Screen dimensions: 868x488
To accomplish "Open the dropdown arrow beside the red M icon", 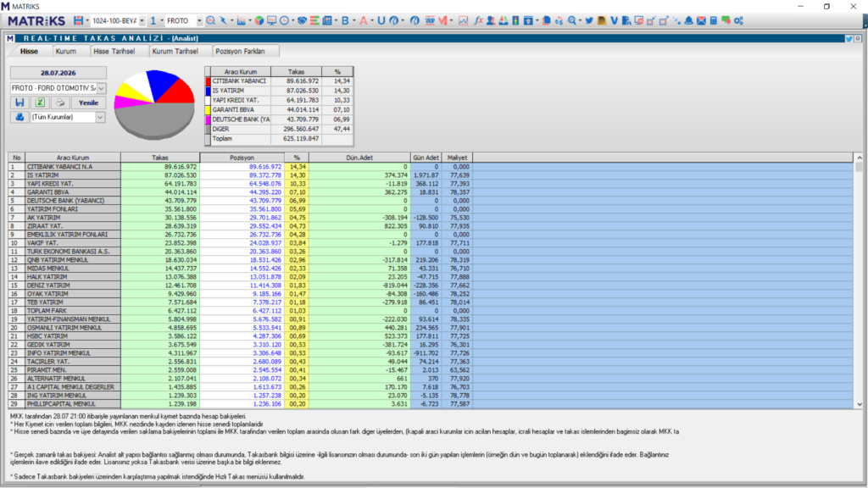I will 451,20.
